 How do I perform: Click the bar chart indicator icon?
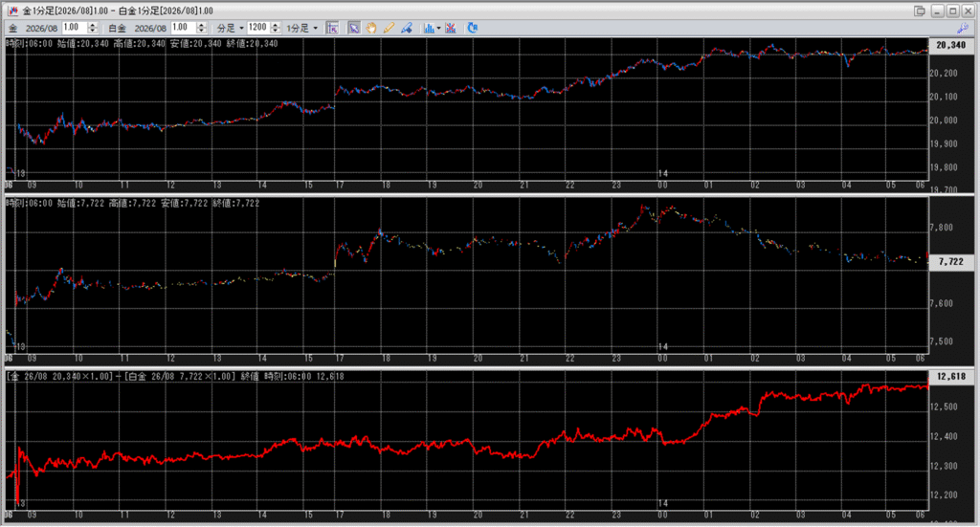point(428,28)
